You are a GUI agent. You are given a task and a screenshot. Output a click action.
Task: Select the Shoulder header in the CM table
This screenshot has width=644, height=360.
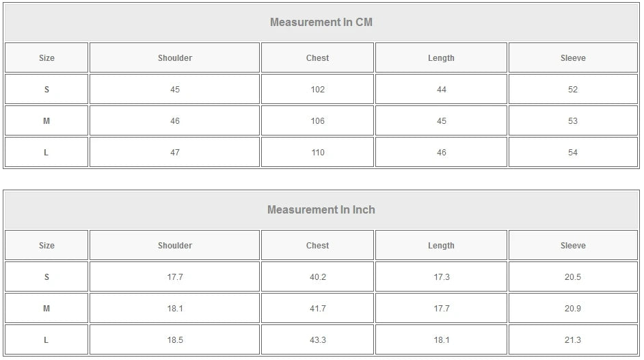[175, 58]
